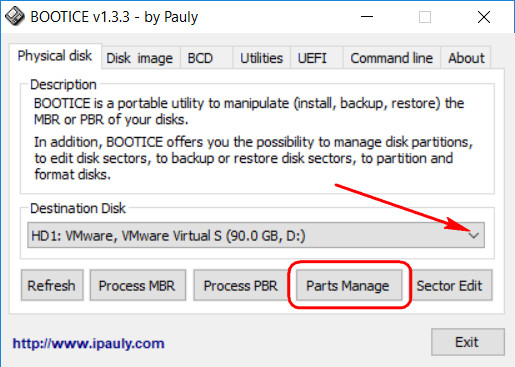Visit the http://www.ipauly.com link
This screenshot has height=367, width=515.
pyautogui.click(x=89, y=343)
